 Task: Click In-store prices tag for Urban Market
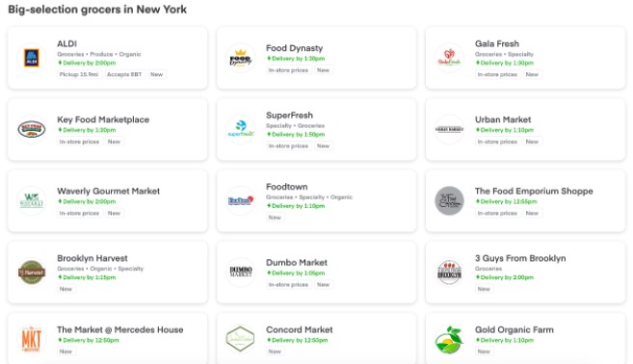pyautogui.click(x=497, y=142)
